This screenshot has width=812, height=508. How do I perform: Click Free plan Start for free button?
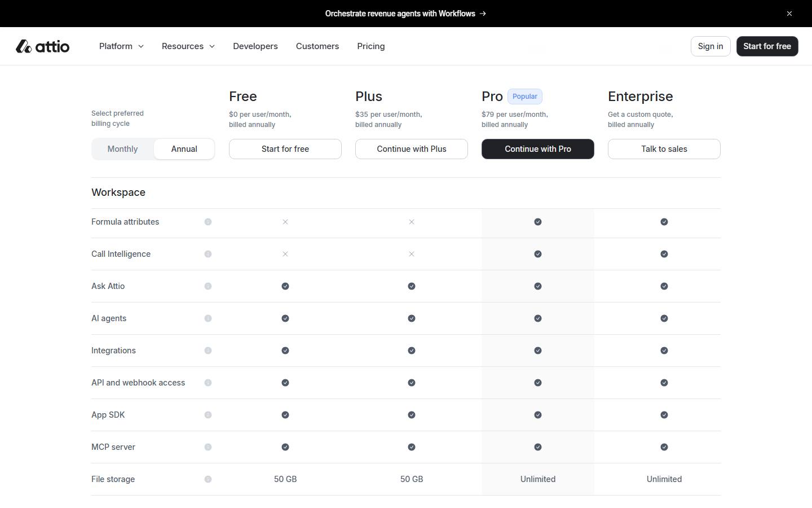coord(285,149)
